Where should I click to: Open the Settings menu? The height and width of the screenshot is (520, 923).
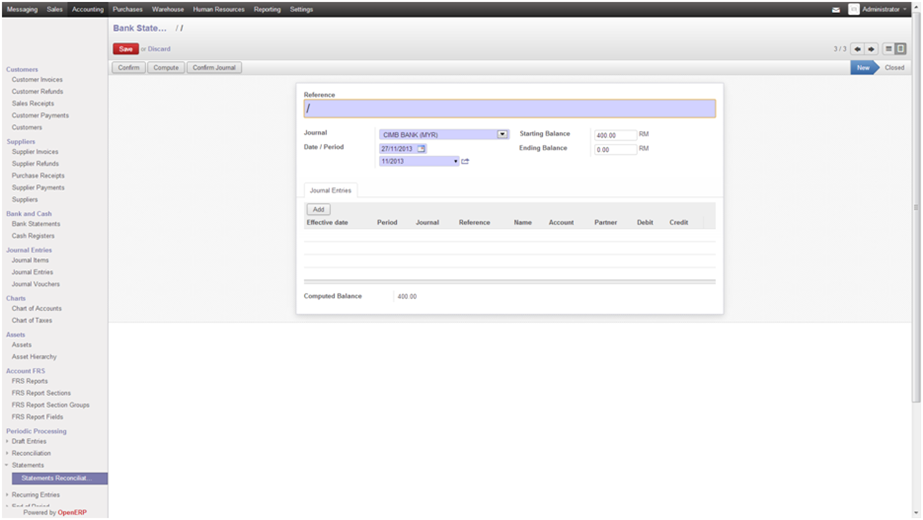tap(301, 9)
